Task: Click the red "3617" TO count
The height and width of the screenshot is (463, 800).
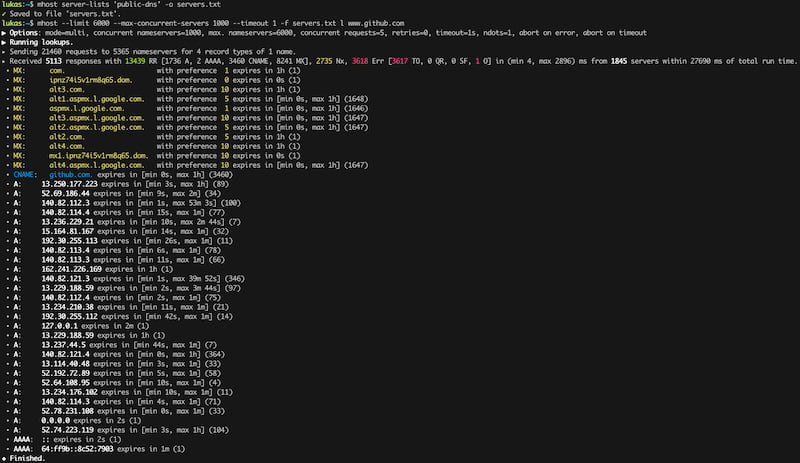Action: coord(399,61)
